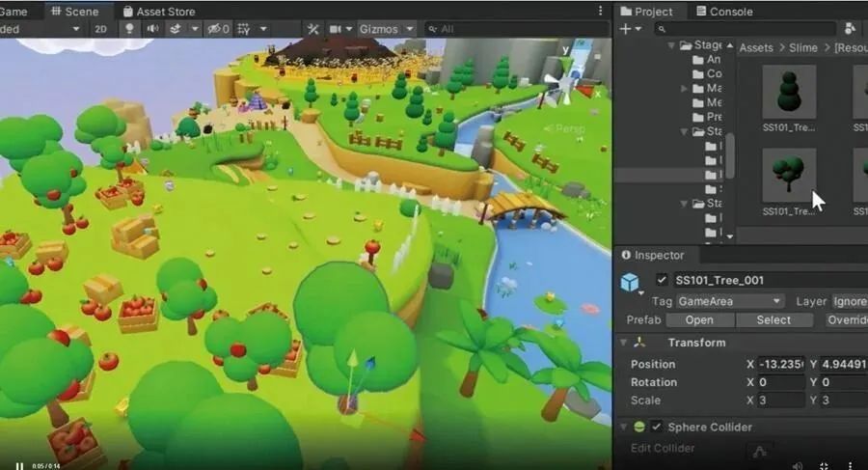This screenshot has height=470, width=868.
Task: Switch to the Console tab
Action: (730, 11)
